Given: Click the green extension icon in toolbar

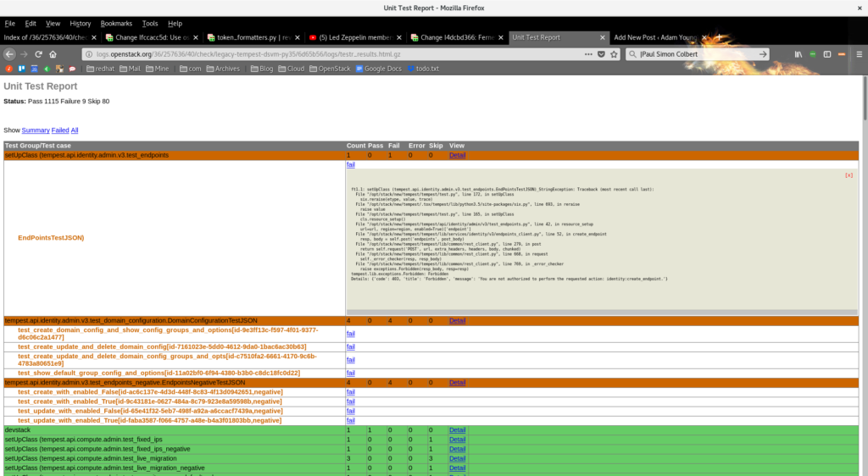Looking at the screenshot, I should 813,54.
